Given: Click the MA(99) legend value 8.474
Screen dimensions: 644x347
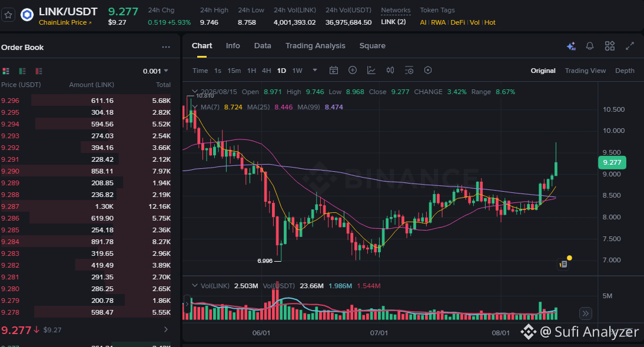Looking at the screenshot, I should (x=334, y=107).
